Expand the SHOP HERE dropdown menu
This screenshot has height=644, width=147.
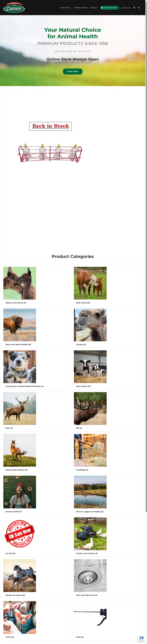(x=65, y=8)
